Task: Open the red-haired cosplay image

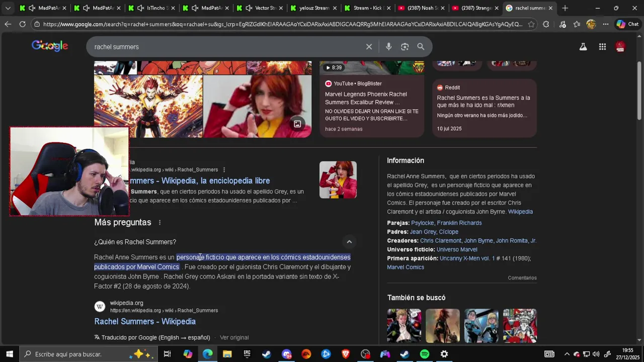Action: pos(258,106)
